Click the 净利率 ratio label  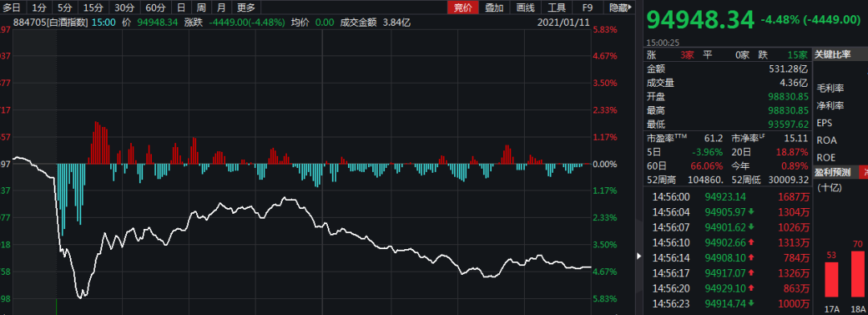pyautogui.click(x=830, y=106)
